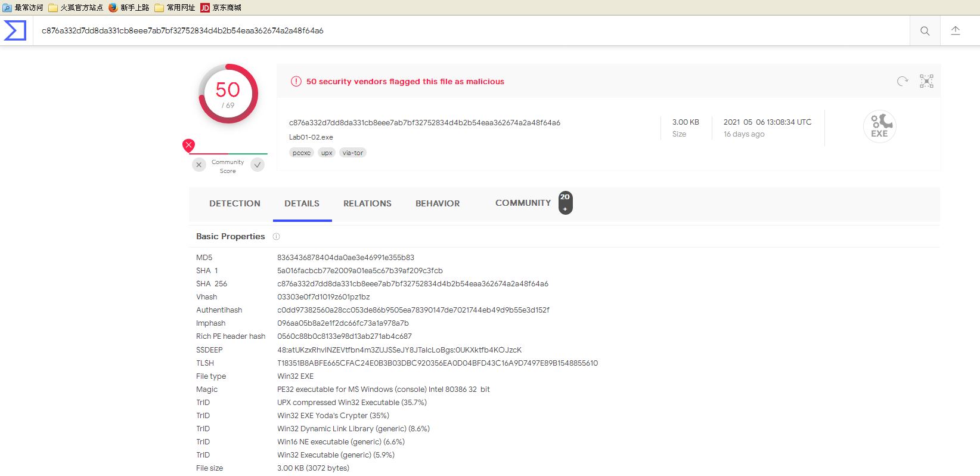Open the graph view icon

(926, 81)
